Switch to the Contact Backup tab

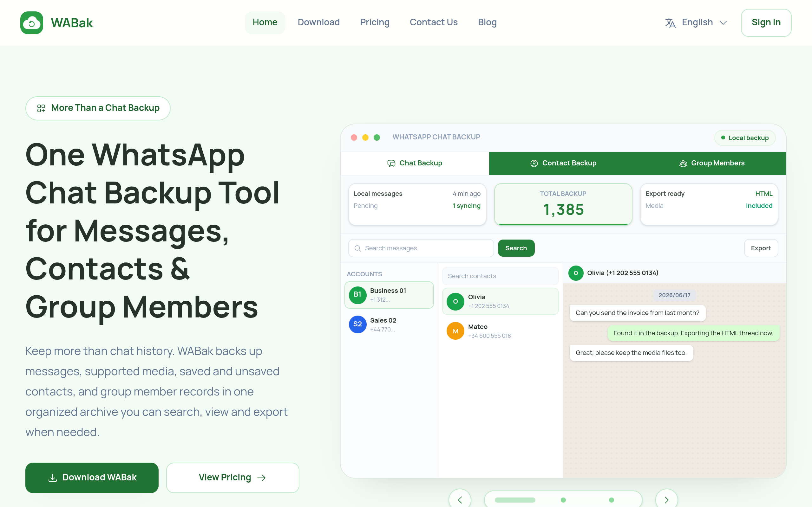pos(563,163)
